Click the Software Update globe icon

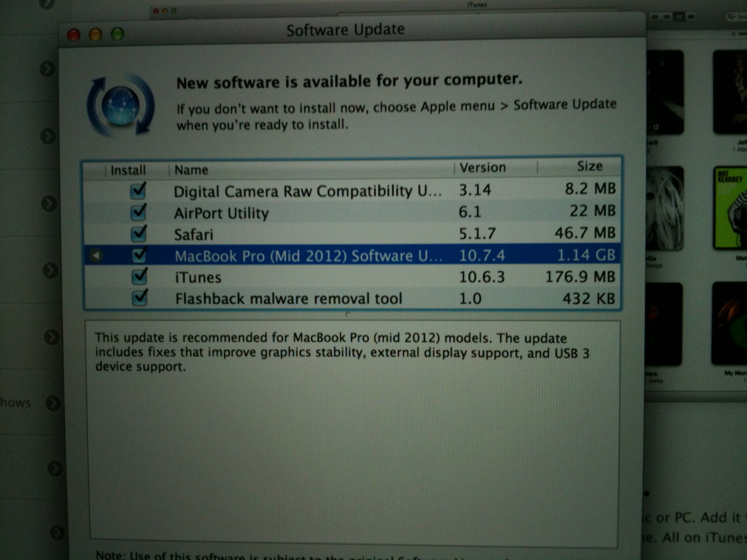tap(120, 106)
